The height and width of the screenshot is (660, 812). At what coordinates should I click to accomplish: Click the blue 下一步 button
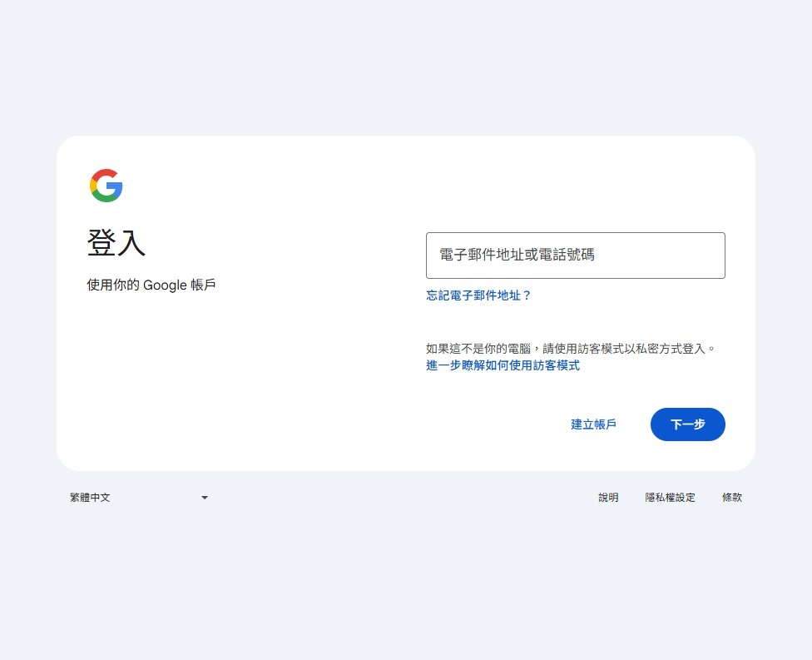(x=688, y=424)
